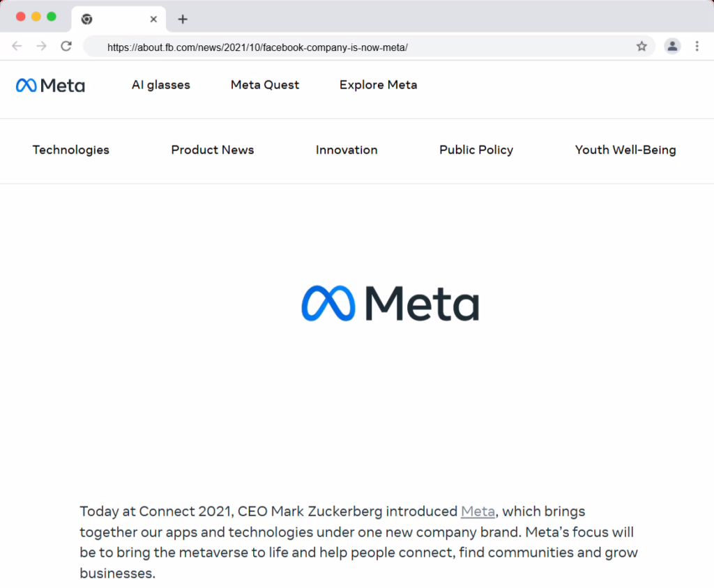Click the word "businesses." in paragraph
This screenshot has width=714, height=588.
[117, 573]
